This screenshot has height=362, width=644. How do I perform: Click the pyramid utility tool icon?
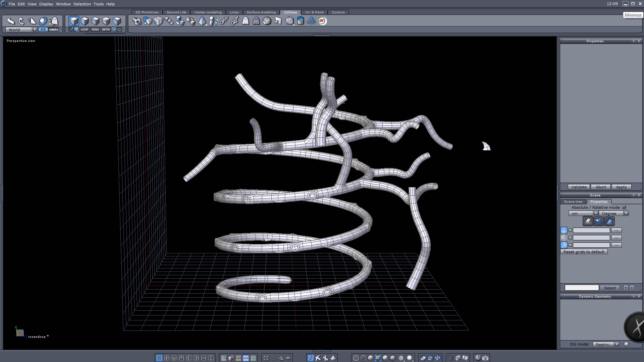[202, 21]
